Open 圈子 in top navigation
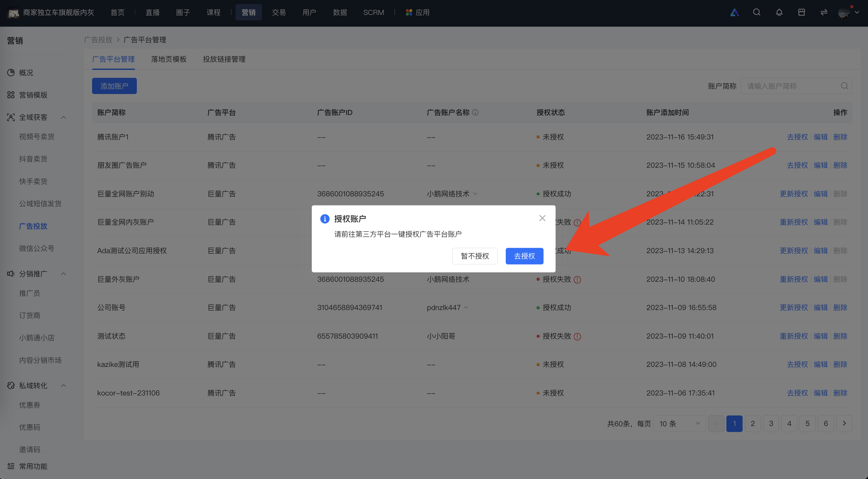This screenshot has width=868, height=479. [183, 12]
